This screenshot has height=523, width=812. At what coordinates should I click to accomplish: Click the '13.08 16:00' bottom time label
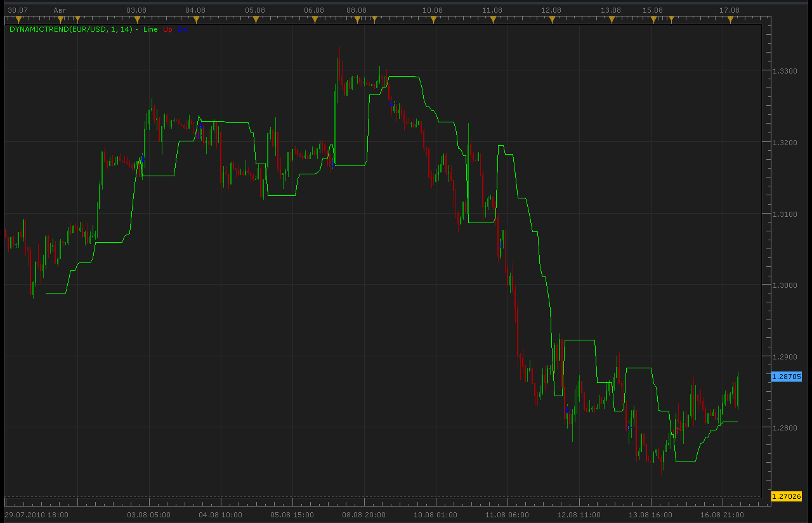tap(650, 515)
